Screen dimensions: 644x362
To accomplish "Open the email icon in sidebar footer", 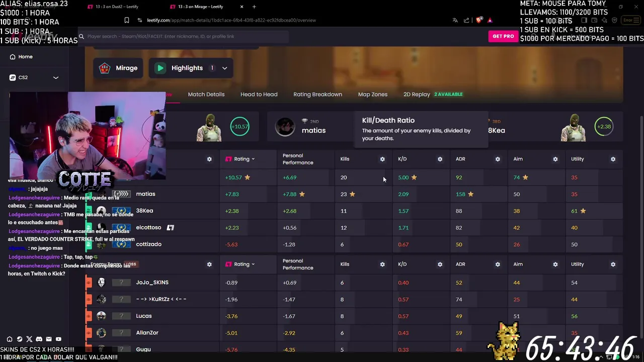I will click(x=49, y=339).
